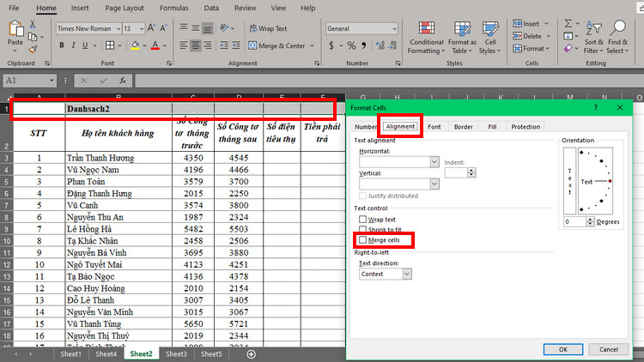
Task: Add a new sheet with the plus icon
Action: coord(252,354)
